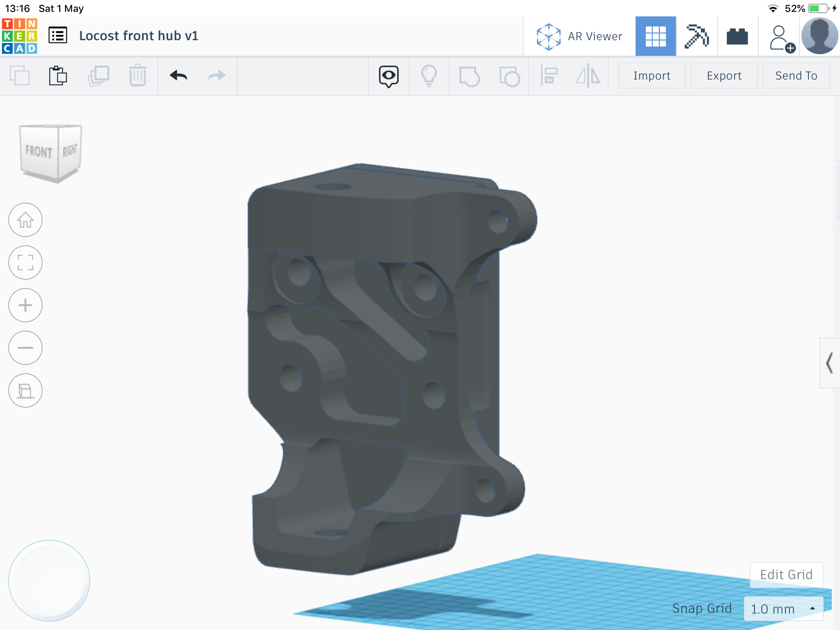This screenshot has height=630, width=840.
Task: Click the Align tool icon
Action: click(x=549, y=76)
